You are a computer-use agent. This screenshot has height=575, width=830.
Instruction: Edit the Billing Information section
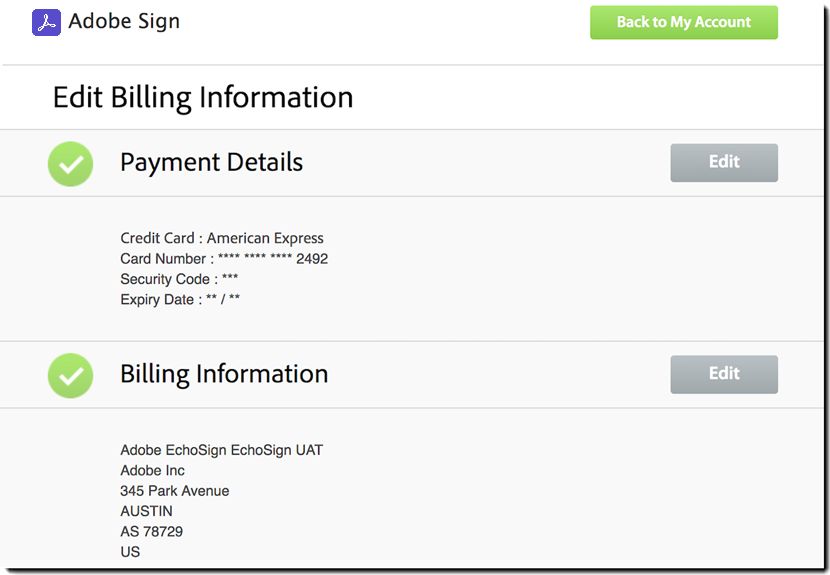pos(723,374)
